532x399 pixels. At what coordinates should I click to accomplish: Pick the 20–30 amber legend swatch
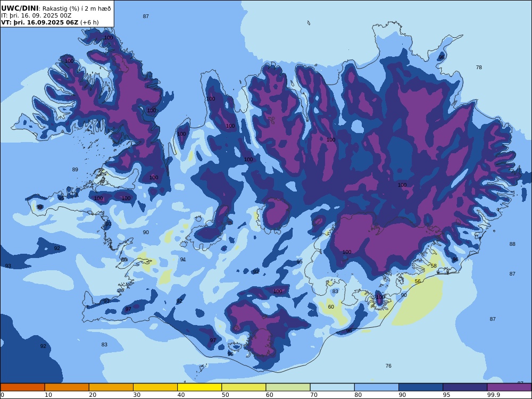111,387
